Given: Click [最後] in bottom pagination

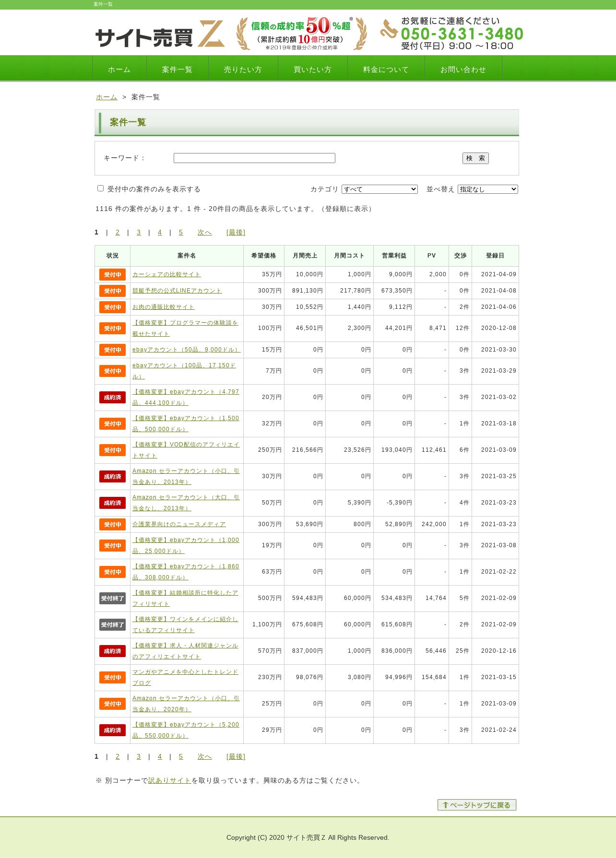Looking at the screenshot, I should coord(236,756).
